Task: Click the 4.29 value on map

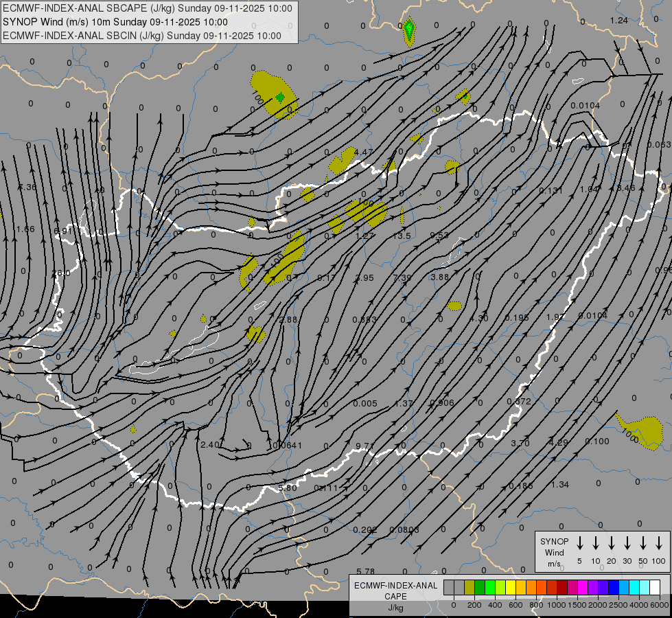Action: (559, 442)
